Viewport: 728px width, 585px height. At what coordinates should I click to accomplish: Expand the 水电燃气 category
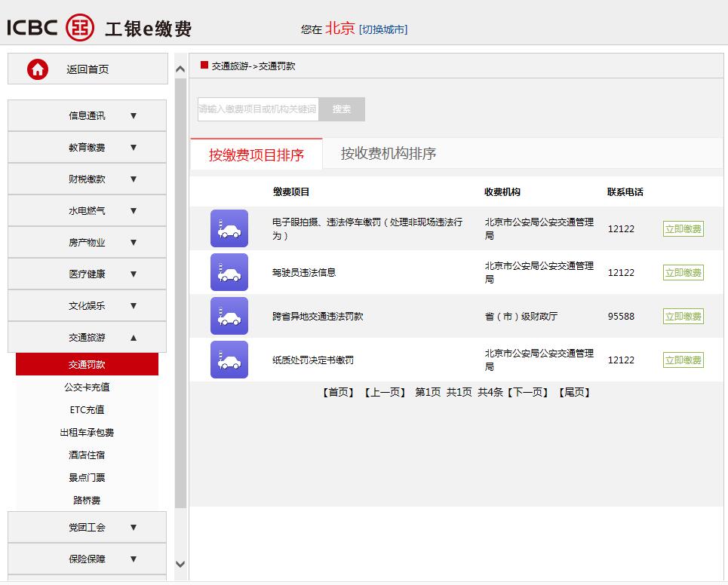point(88,210)
